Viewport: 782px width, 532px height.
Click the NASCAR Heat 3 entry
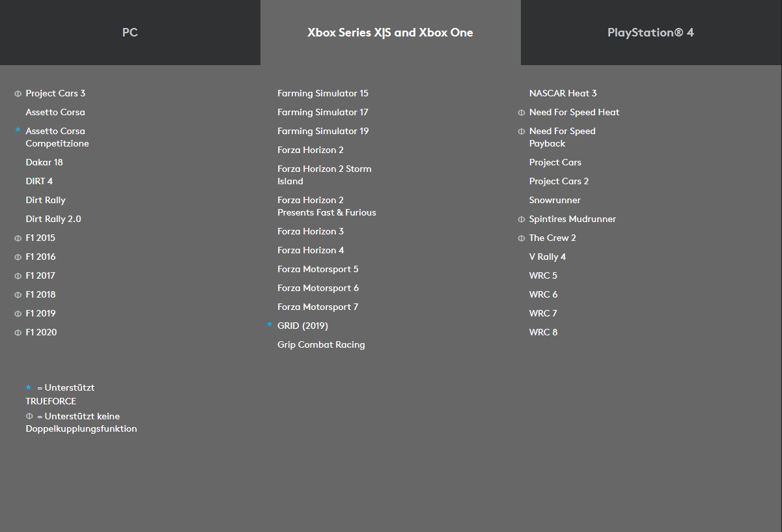pyautogui.click(x=563, y=93)
